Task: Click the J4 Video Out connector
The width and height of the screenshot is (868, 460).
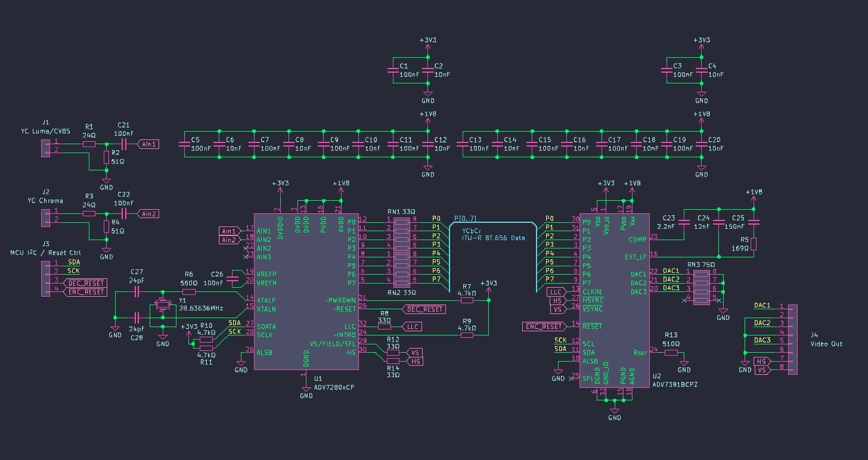Action: (792, 340)
